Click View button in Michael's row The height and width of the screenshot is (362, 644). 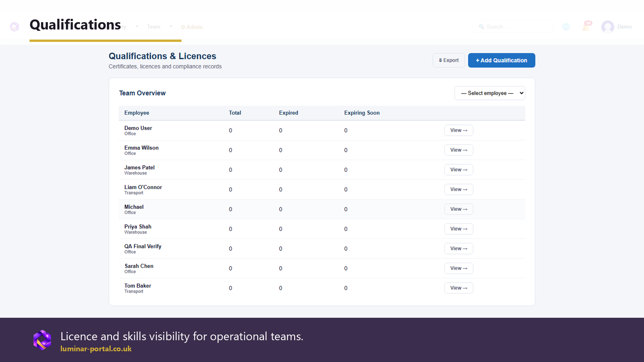[x=459, y=209]
